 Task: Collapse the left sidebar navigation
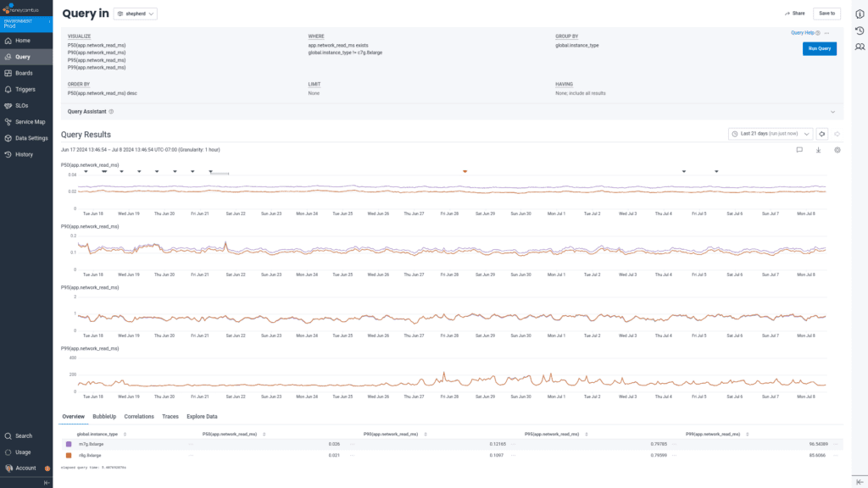47,482
